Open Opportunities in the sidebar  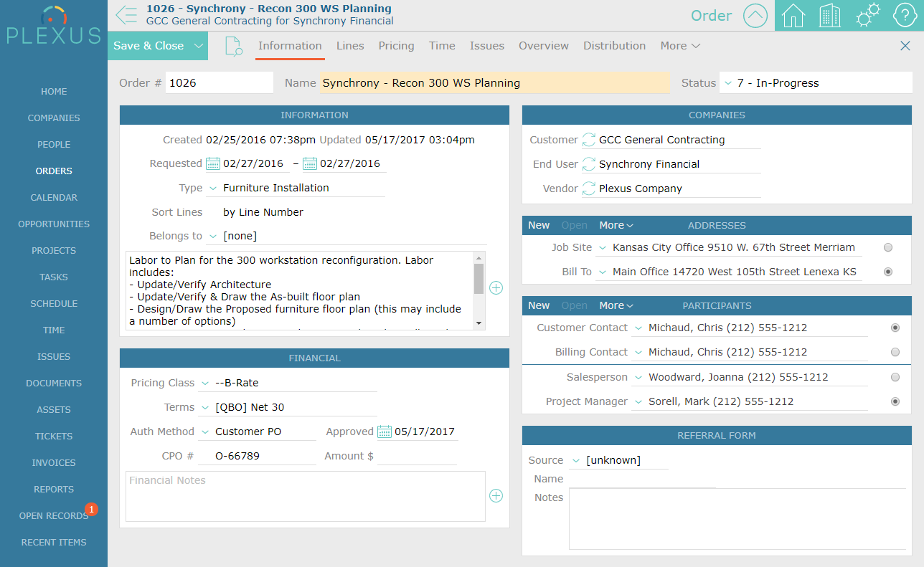coord(54,224)
